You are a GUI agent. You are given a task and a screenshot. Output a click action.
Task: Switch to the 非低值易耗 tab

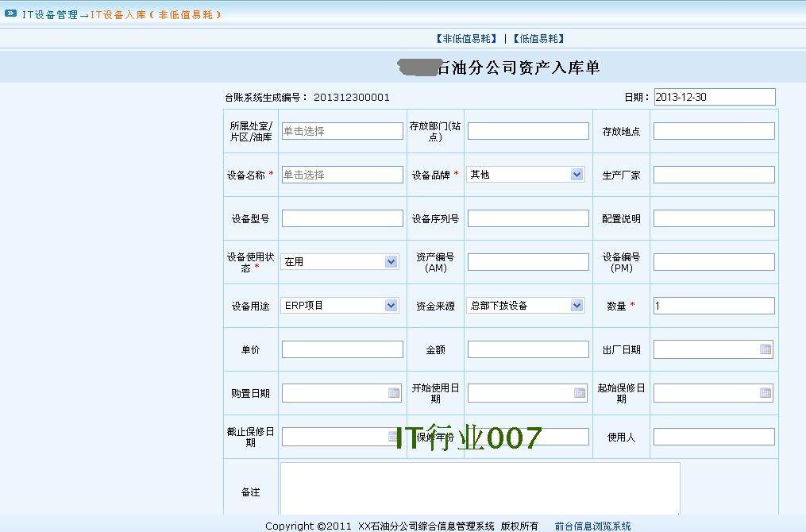[x=465, y=39]
